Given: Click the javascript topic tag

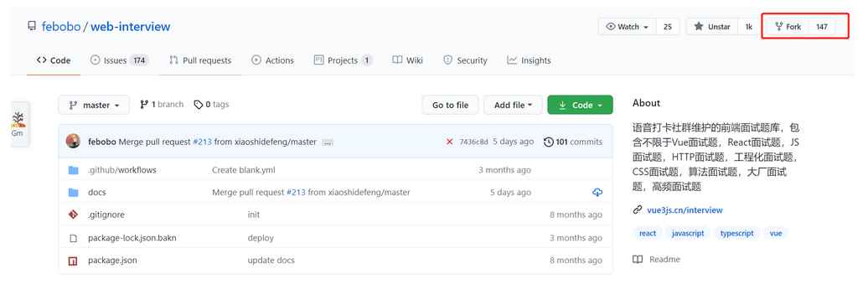Looking at the screenshot, I should click(688, 233).
